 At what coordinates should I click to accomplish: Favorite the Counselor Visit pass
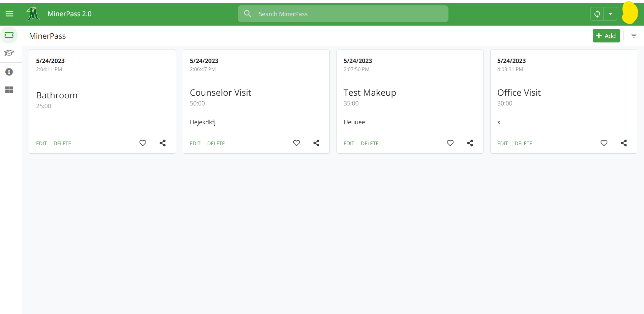click(297, 143)
